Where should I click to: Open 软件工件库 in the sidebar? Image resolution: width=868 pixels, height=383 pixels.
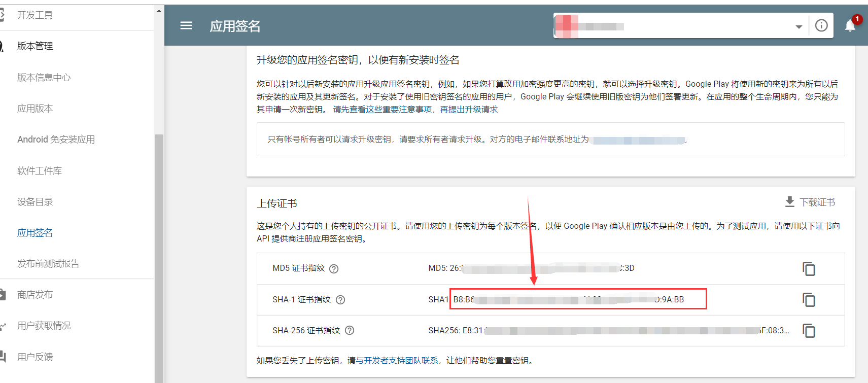[40, 171]
